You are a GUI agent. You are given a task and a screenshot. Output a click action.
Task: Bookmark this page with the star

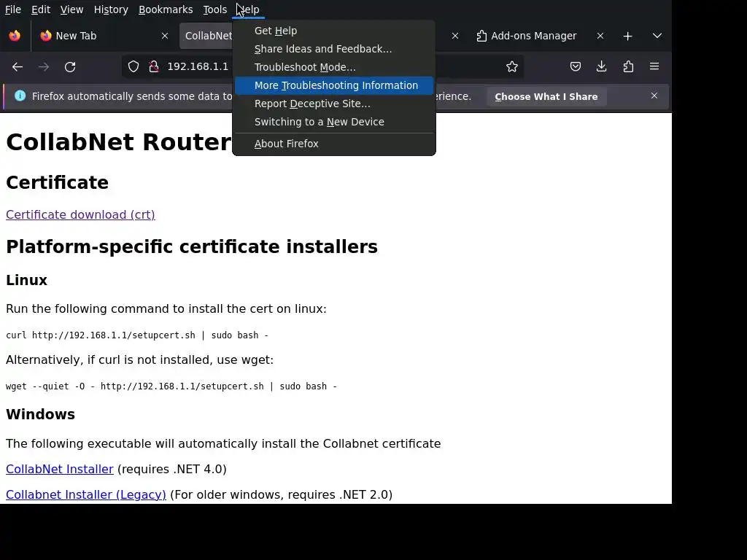point(512,66)
